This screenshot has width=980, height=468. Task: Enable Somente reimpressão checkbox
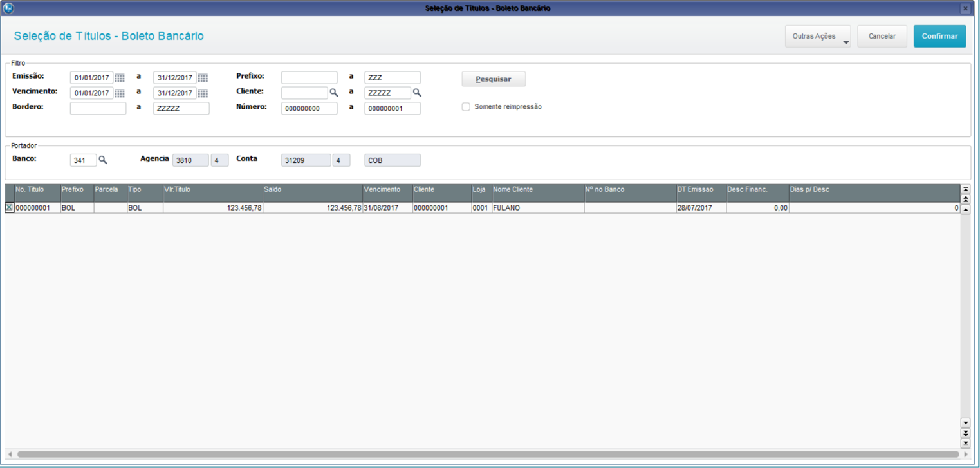[x=466, y=107]
